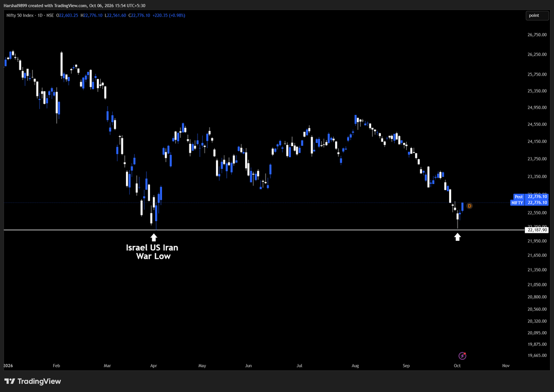This screenshot has height=392, width=554.
Task: Select the white horizontal support line
Action: pos(263,230)
